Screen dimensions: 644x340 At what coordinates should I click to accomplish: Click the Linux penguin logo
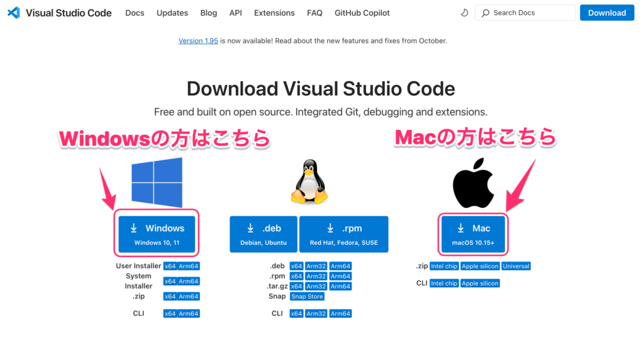[309, 182]
